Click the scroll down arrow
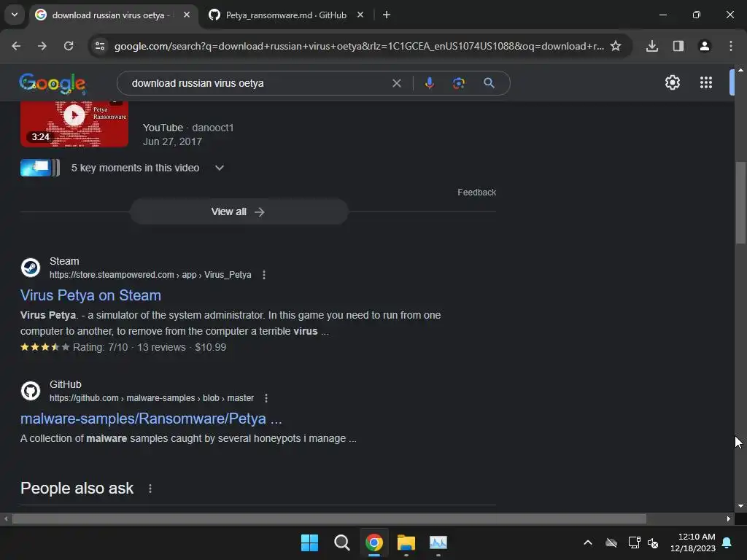This screenshot has width=747, height=560. 740,506
